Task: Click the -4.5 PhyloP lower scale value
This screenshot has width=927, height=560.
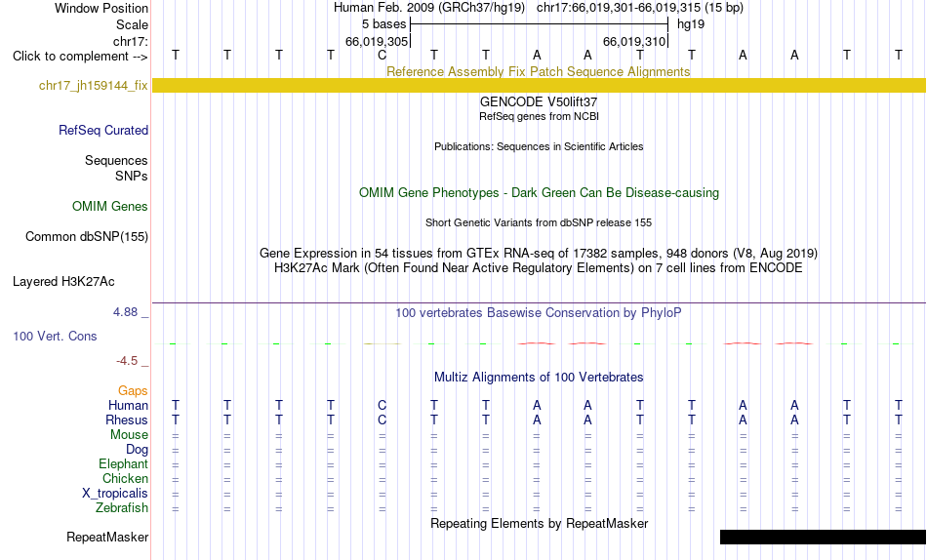Action: [x=127, y=361]
